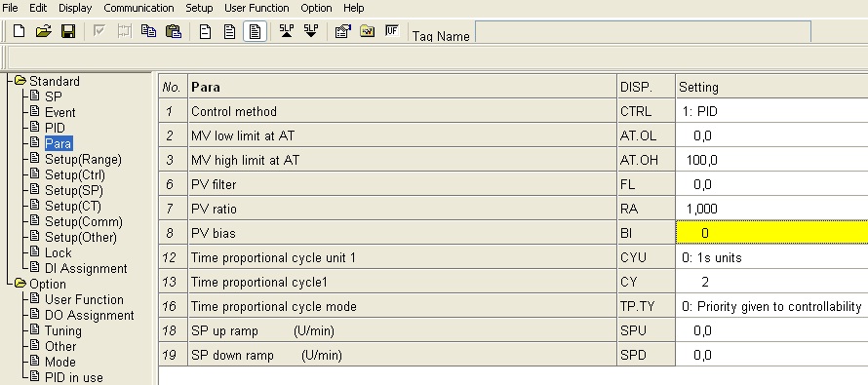Collapse the Standard folder in tree
This screenshot has width=868, height=385.
tap(20, 81)
